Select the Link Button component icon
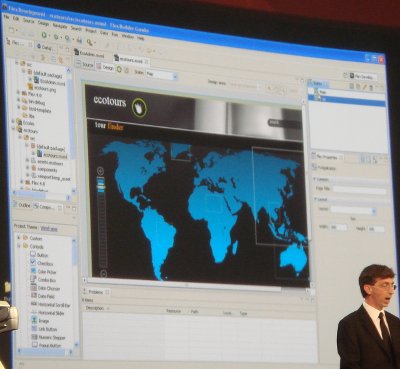400x369 pixels. pyautogui.click(x=34, y=328)
